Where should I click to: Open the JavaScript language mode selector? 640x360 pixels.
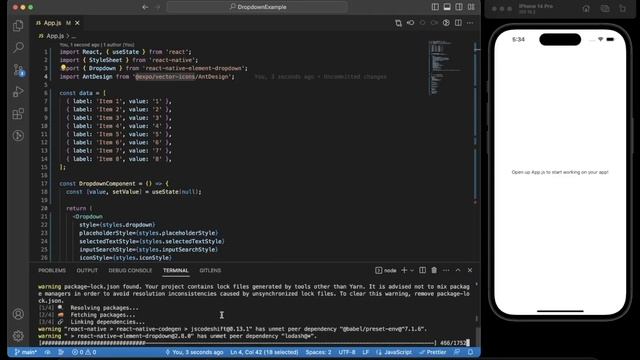(x=394, y=352)
